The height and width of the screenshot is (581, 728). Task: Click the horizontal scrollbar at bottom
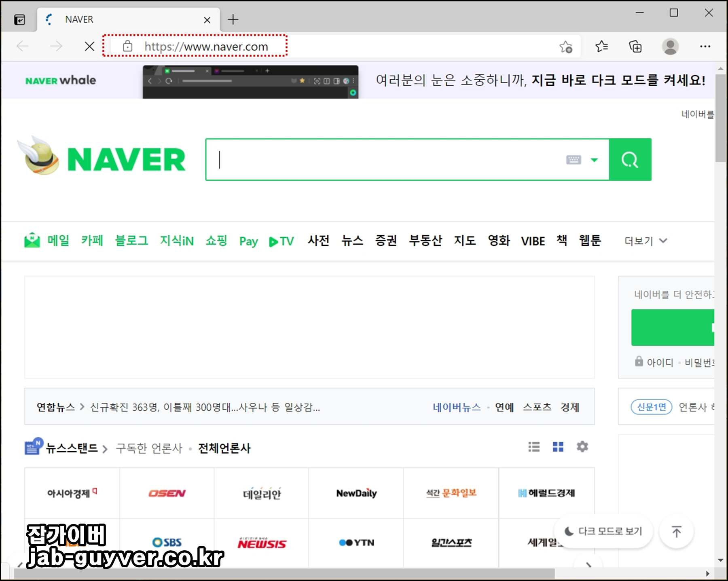tap(284, 574)
